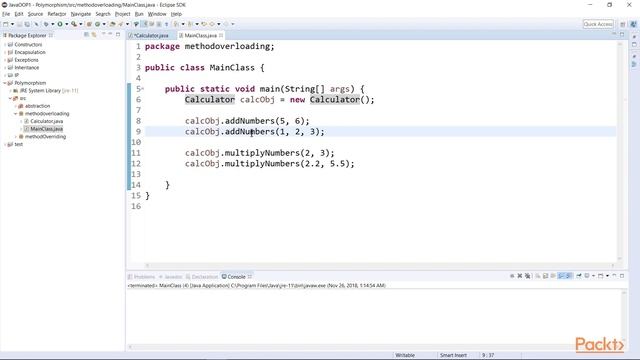
Task: Open the New Java Class dropdown arrow
Action: [x=104, y=24]
